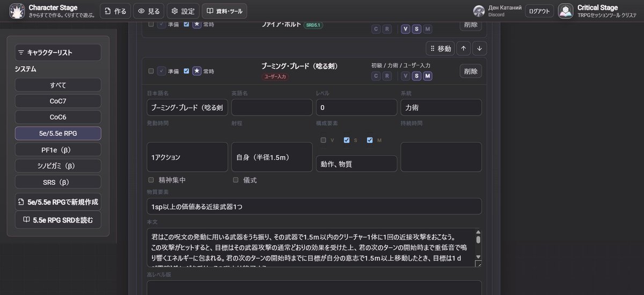This screenshot has width=644, height=295.
Task: Click the 射程 field showing 自身（半径1.5m）
Action: click(272, 157)
